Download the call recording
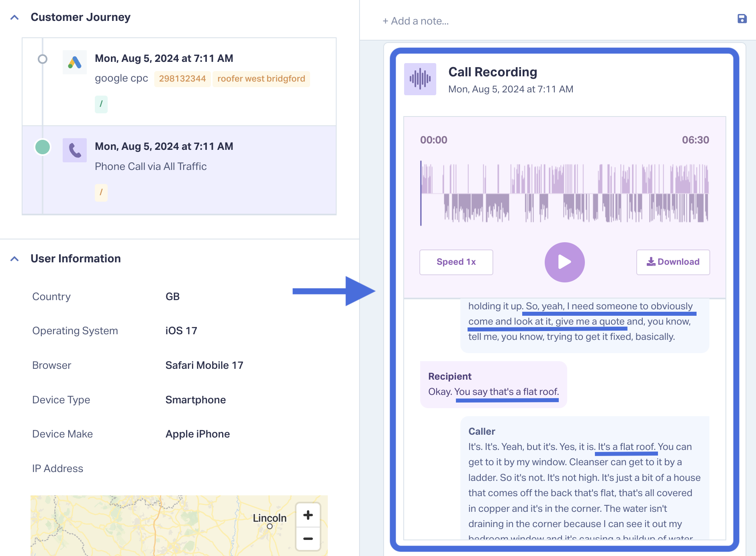Image resolution: width=756 pixels, height=556 pixels. click(673, 262)
